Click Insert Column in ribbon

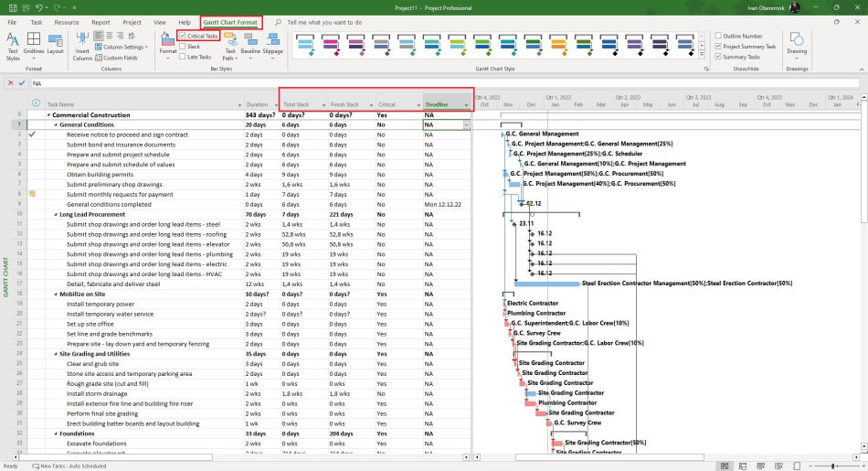coord(82,47)
